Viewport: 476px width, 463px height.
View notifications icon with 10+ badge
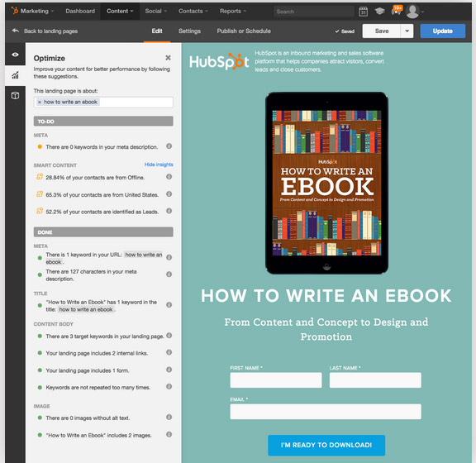coord(397,11)
